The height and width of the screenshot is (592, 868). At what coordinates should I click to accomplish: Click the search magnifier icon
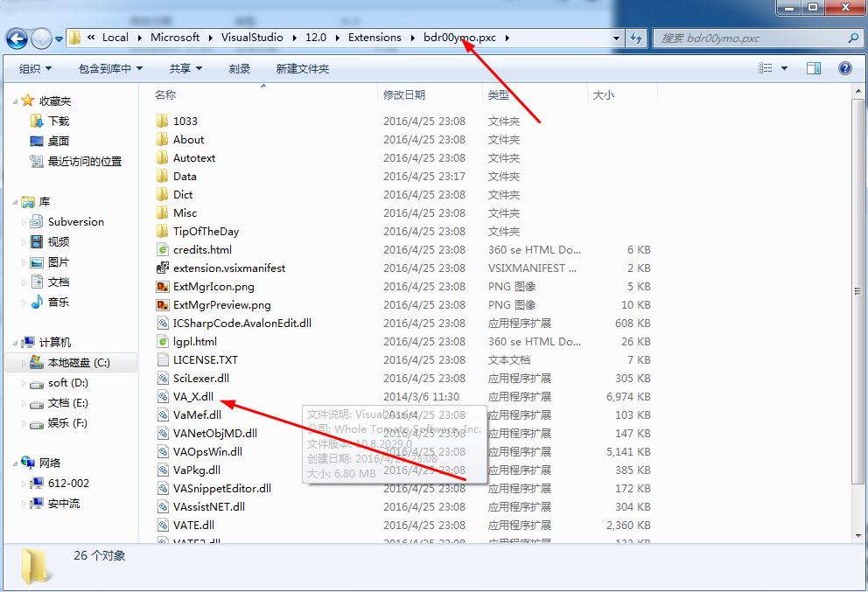coord(854,38)
